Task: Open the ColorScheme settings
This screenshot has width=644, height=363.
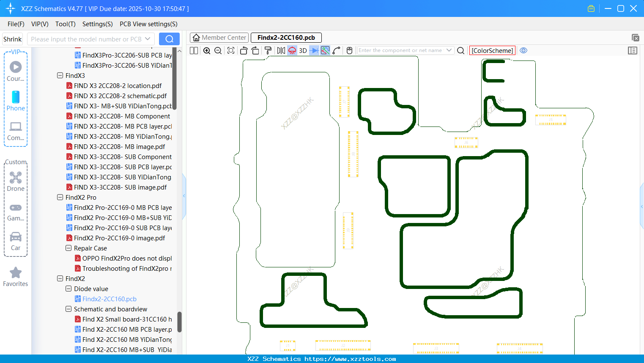Action: (x=492, y=50)
